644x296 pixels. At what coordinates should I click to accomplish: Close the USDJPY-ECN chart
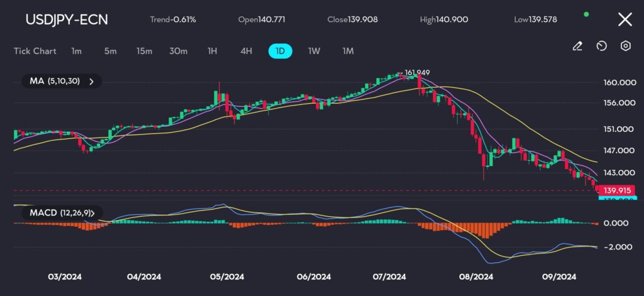click(625, 19)
